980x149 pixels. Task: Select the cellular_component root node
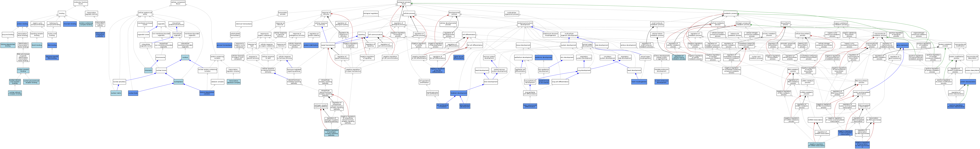point(178,3)
